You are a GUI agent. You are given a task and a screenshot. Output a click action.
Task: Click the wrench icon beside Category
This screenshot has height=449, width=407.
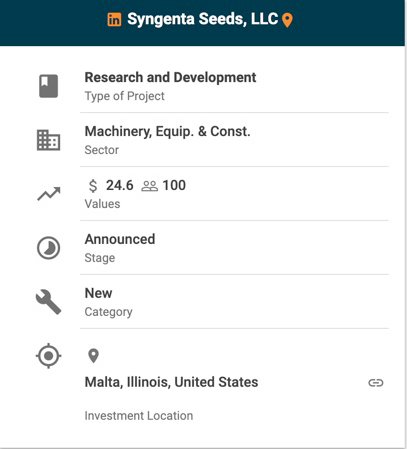[49, 302]
